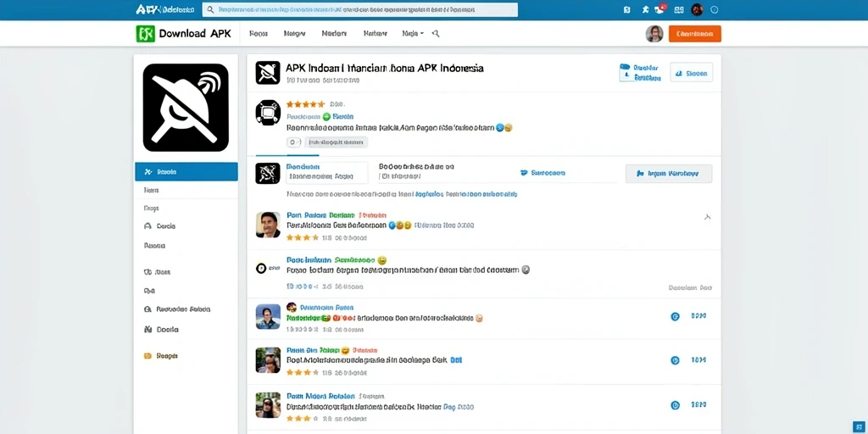Viewport: 868px width, 434px height.
Task: Focus the search field in the top blue bar
Action: tap(359, 9)
